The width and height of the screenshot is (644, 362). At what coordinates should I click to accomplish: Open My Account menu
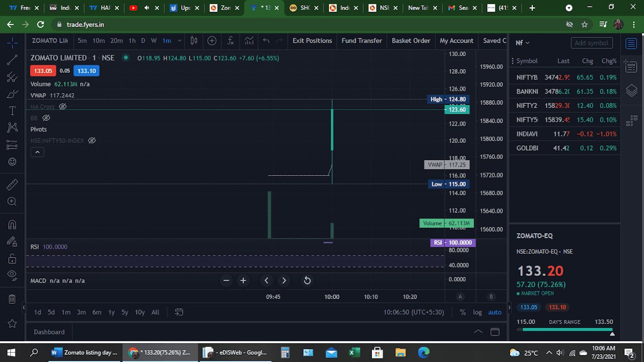(457, 41)
